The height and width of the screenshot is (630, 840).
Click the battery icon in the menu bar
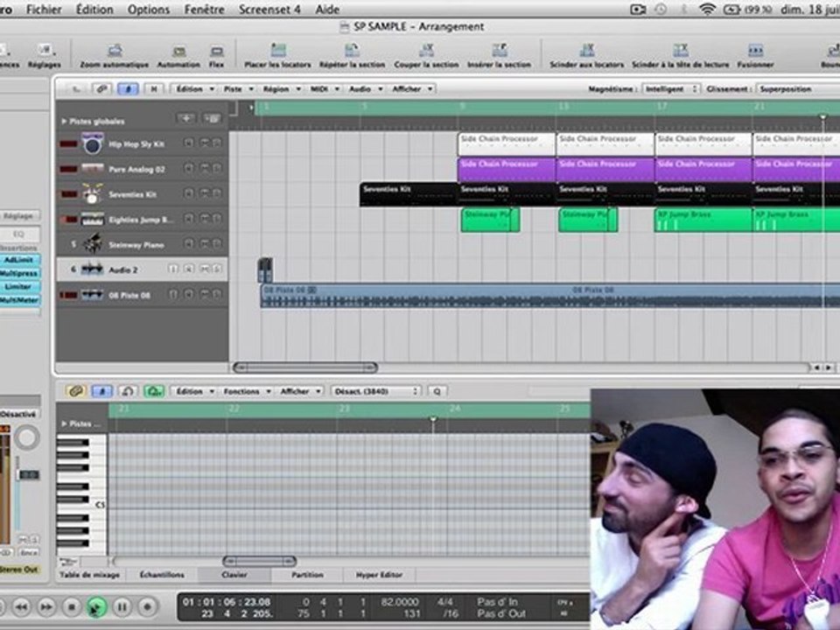[x=731, y=9]
